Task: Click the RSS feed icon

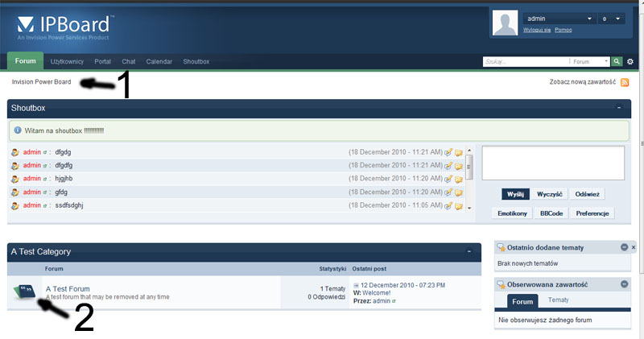Action: [625, 82]
